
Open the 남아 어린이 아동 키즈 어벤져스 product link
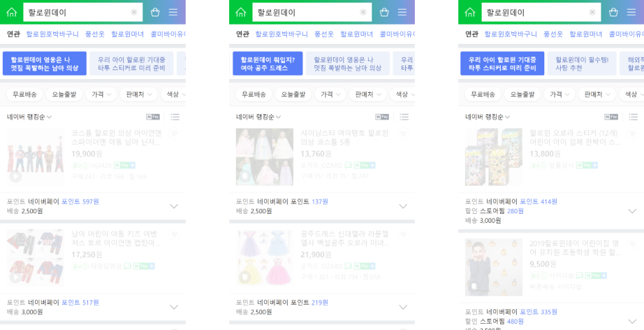click(x=114, y=239)
